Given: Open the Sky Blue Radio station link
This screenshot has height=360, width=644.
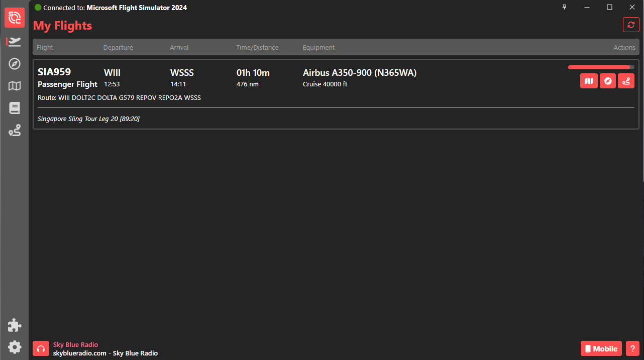Looking at the screenshot, I should pos(76,345).
